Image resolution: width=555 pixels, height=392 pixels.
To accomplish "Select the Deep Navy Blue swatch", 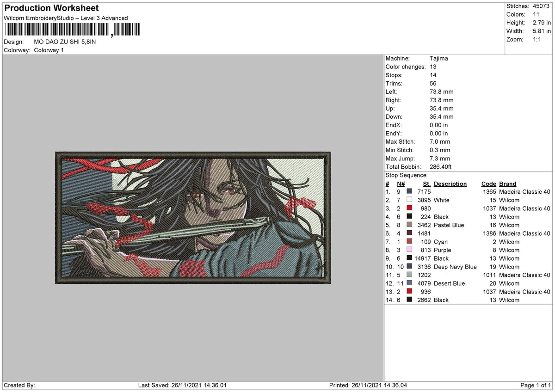I will pyautogui.click(x=409, y=266).
